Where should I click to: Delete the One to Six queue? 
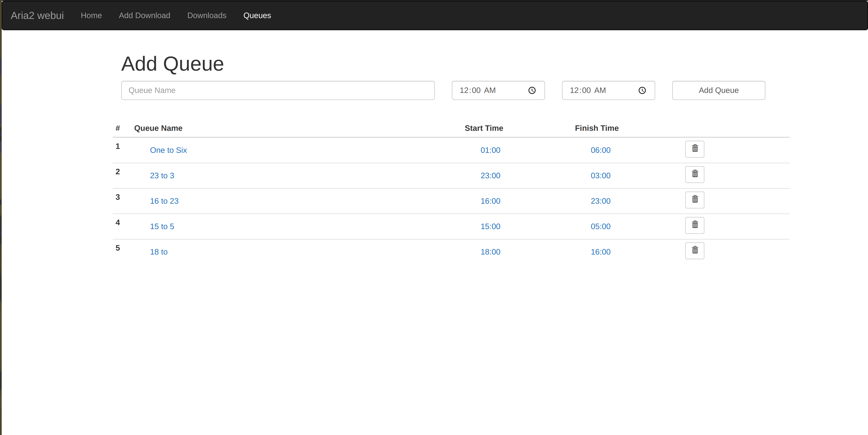[x=695, y=149]
